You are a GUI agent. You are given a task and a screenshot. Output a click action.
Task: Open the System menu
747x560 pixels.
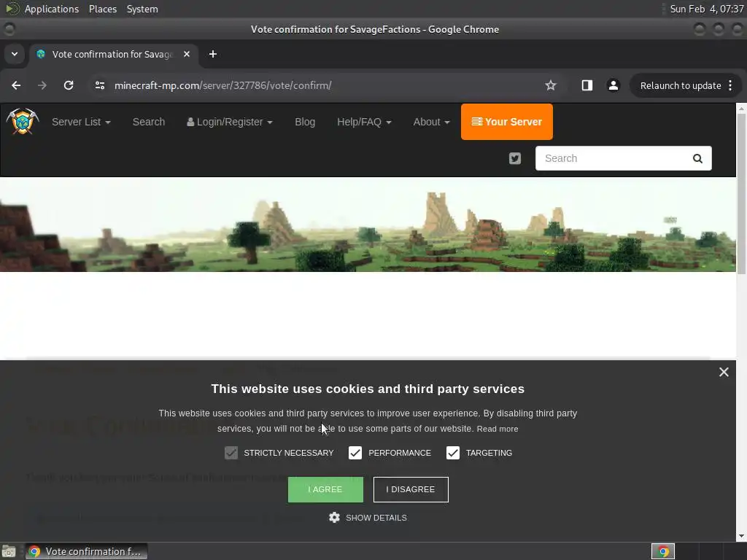pos(142,9)
